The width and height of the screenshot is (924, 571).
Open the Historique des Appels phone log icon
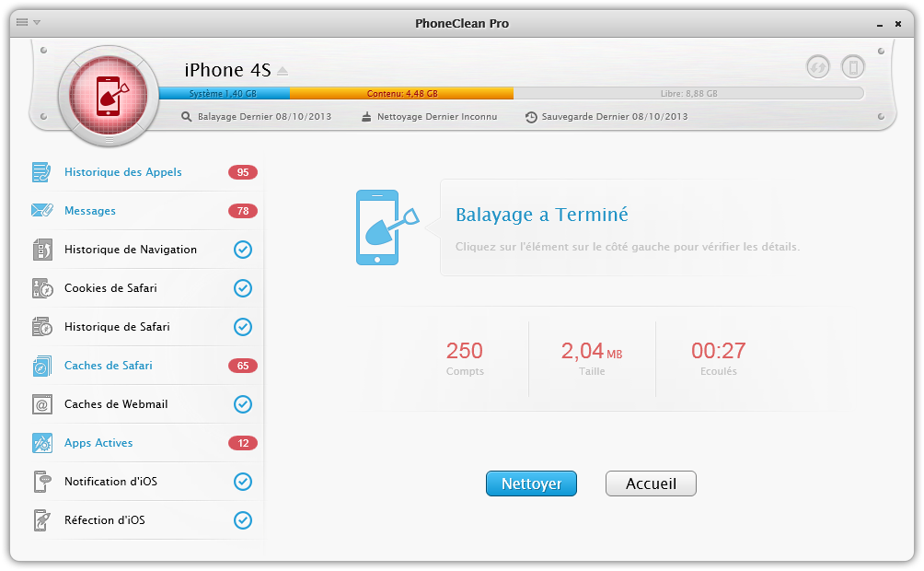41,172
